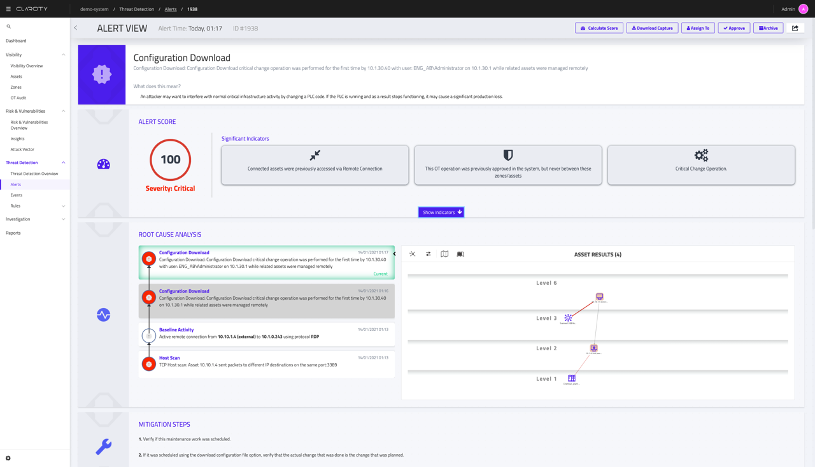Open Reports in the sidebar
Screen dimensions: 816x468
point(13,233)
